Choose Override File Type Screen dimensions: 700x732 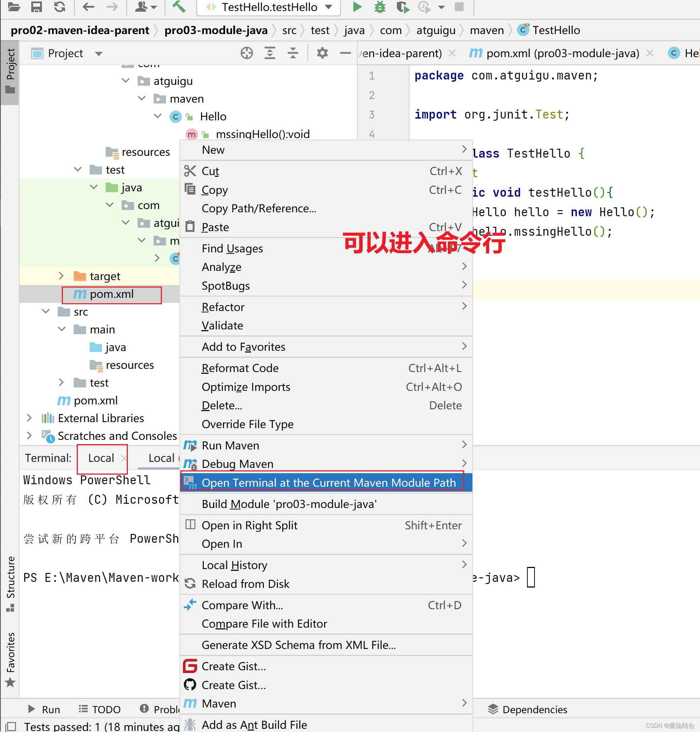pyautogui.click(x=326, y=424)
